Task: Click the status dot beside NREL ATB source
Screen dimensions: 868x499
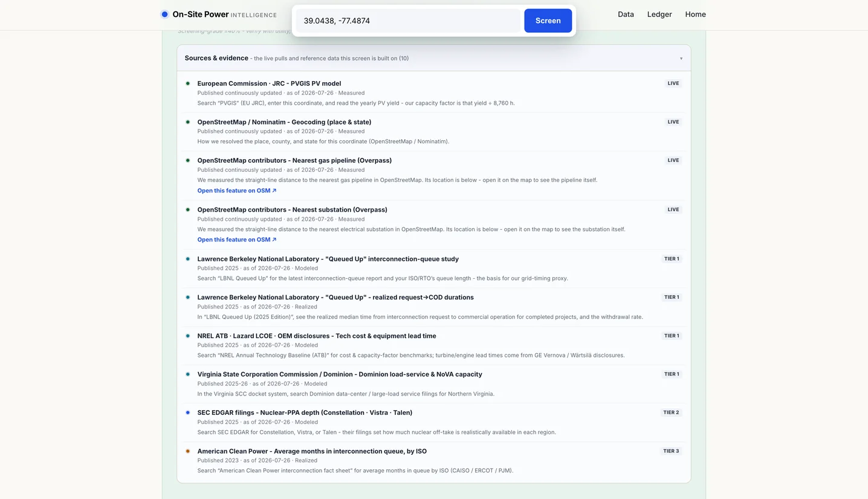Action: tap(188, 336)
